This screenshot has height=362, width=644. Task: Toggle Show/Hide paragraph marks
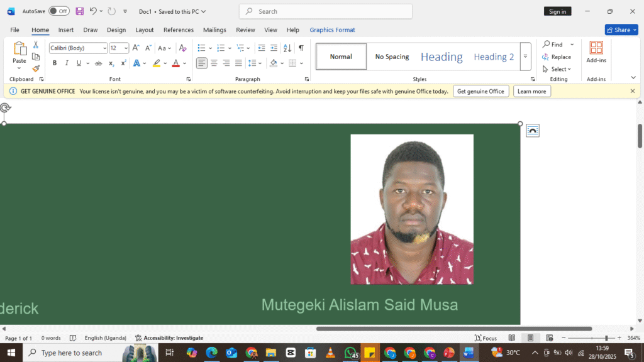click(301, 48)
